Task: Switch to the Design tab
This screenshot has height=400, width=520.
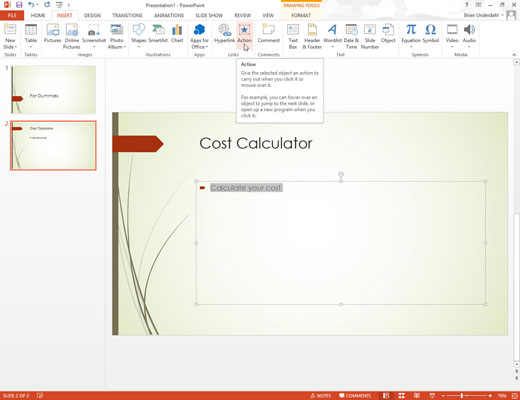Action: click(92, 15)
